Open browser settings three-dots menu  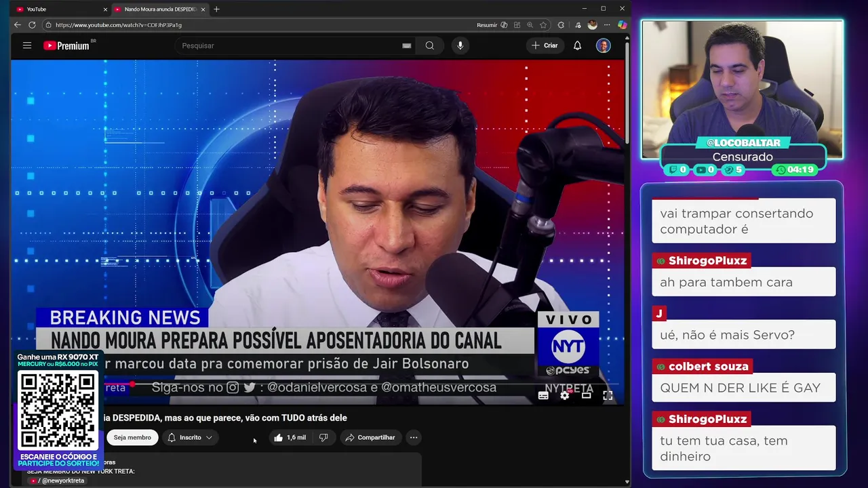(608, 25)
